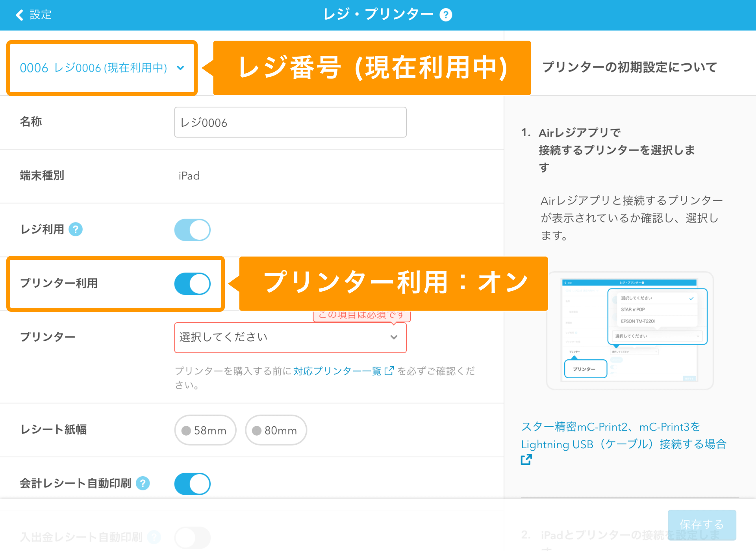Open the 対応プリンター一覧 link
The height and width of the screenshot is (551, 756).
[x=337, y=370]
